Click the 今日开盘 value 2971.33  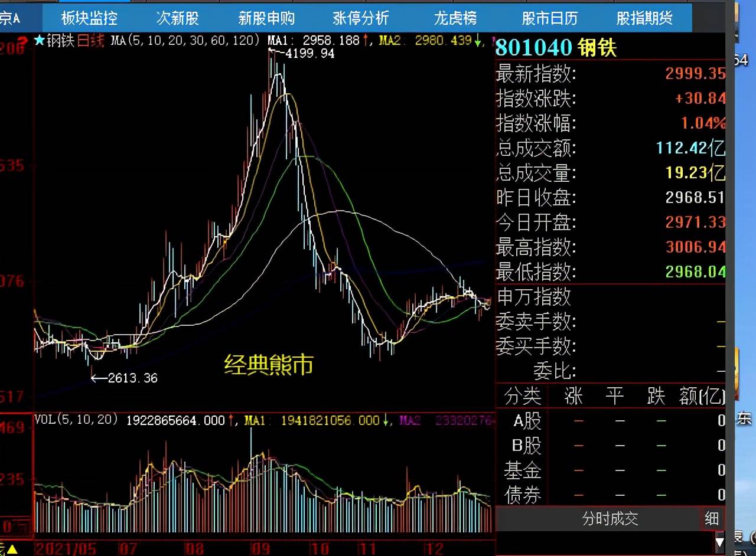pos(695,222)
